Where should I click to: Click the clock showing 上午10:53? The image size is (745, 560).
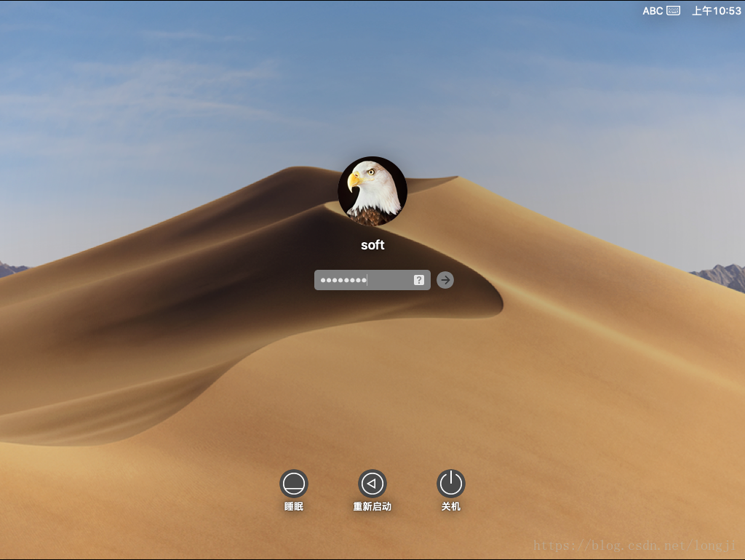tap(716, 10)
